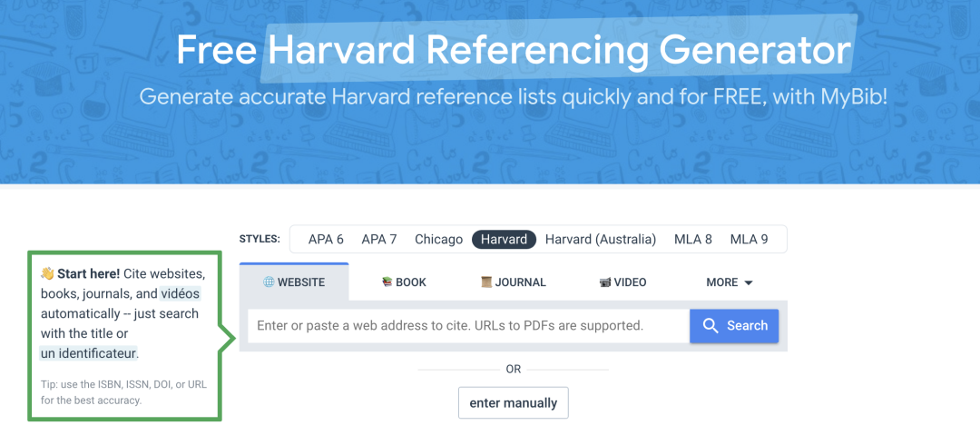This screenshot has width=980, height=445.
Task: Click the enter manually button
Action: [x=514, y=402]
